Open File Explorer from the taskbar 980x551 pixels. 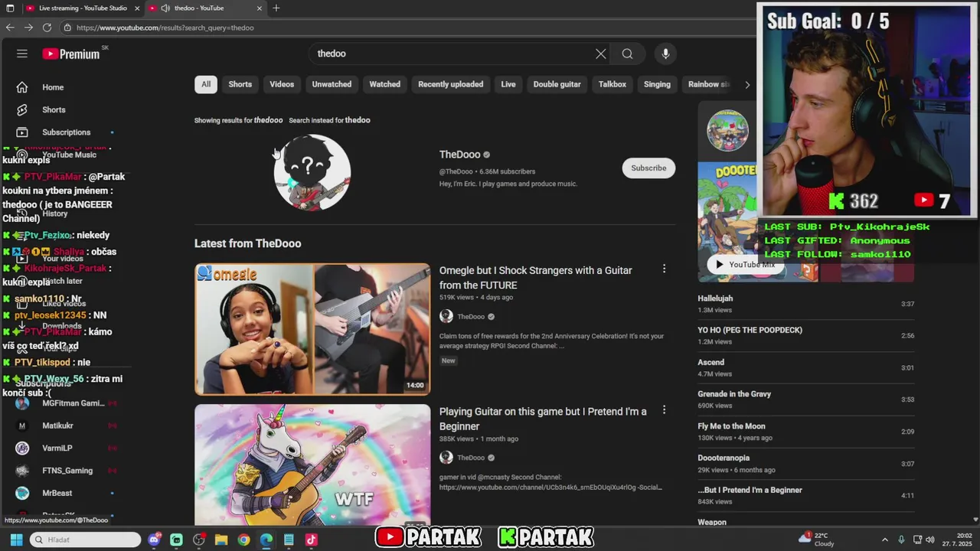point(221,540)
